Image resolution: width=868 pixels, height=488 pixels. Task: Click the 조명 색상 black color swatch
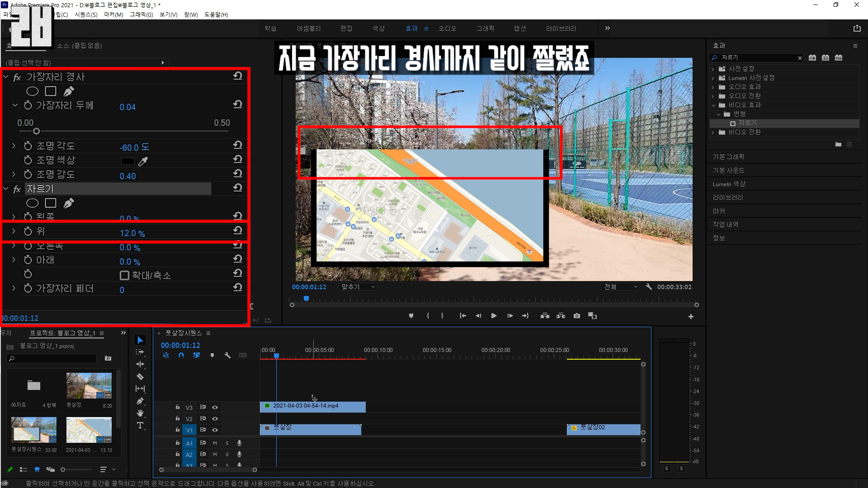[127, 161]
